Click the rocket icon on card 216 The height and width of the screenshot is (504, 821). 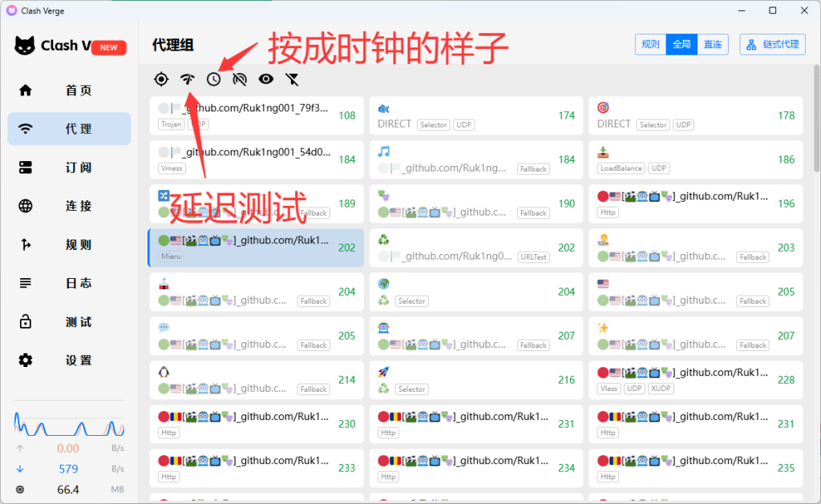(x=383, y=372)
